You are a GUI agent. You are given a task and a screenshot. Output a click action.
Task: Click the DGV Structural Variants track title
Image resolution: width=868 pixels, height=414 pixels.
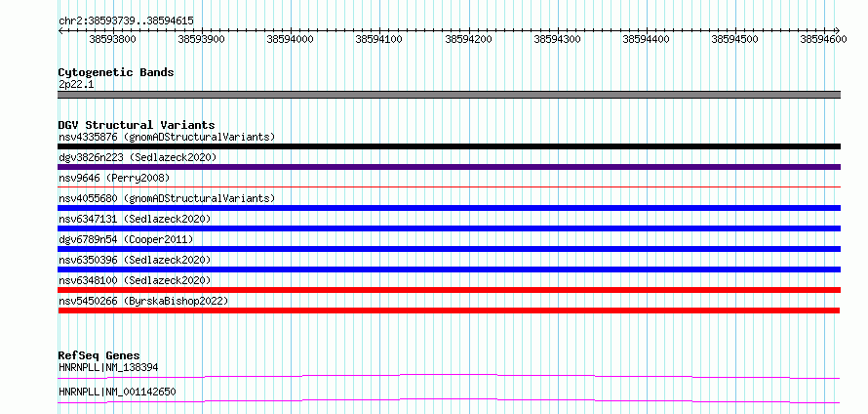point(137,125)
